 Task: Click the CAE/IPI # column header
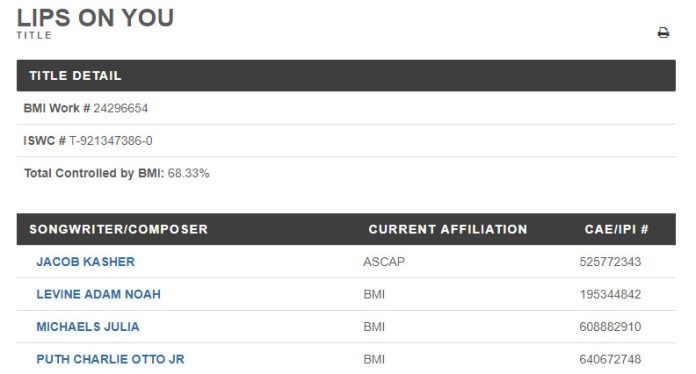[x=617, y=229]
